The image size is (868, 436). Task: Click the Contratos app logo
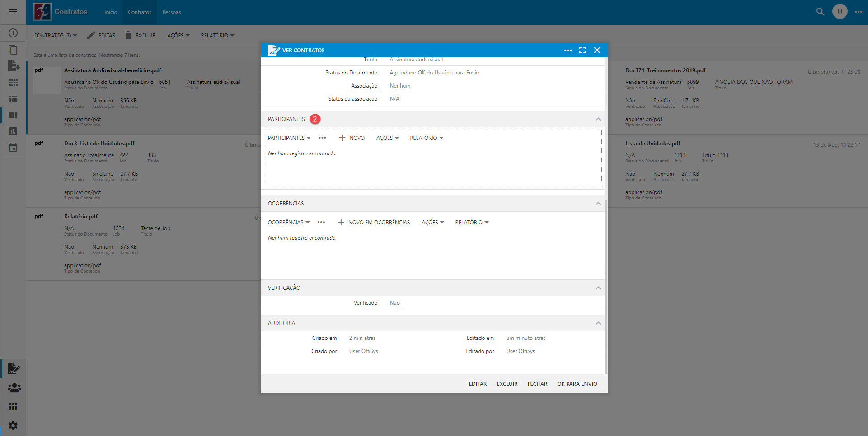tap(42, 12)
